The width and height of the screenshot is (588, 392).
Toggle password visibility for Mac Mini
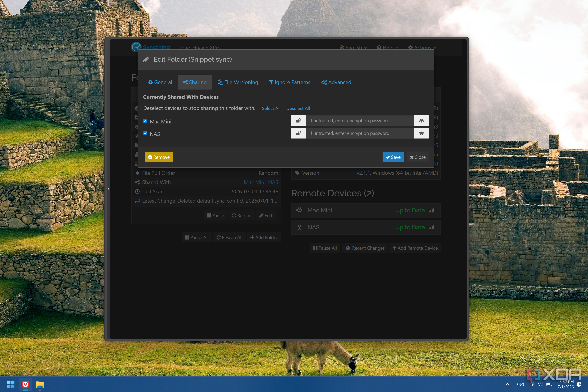(x=421, y=121)
